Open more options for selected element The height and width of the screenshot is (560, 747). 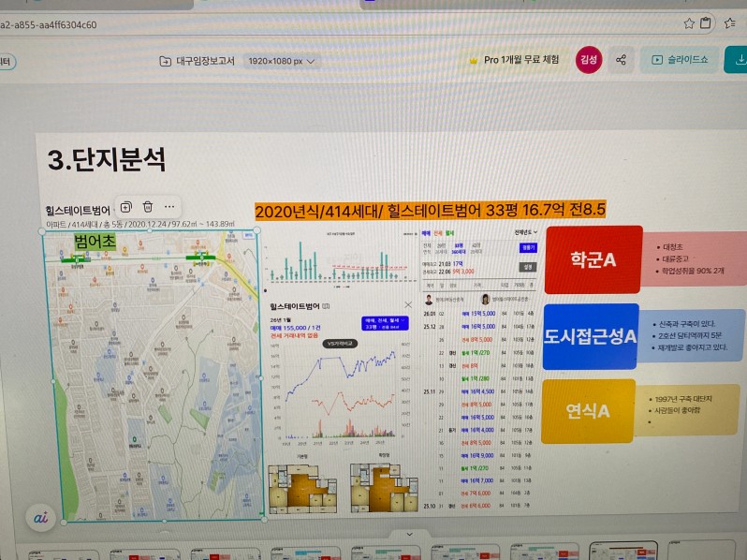click(169, 206)
